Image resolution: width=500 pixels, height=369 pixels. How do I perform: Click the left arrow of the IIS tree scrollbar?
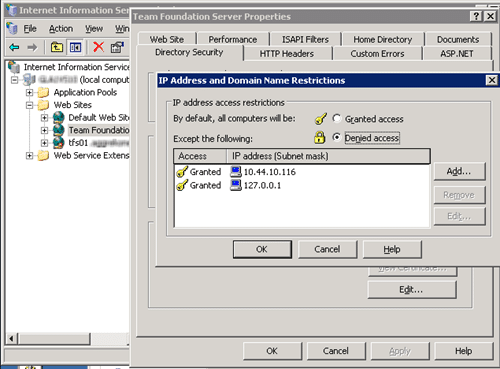coord(11,339)
